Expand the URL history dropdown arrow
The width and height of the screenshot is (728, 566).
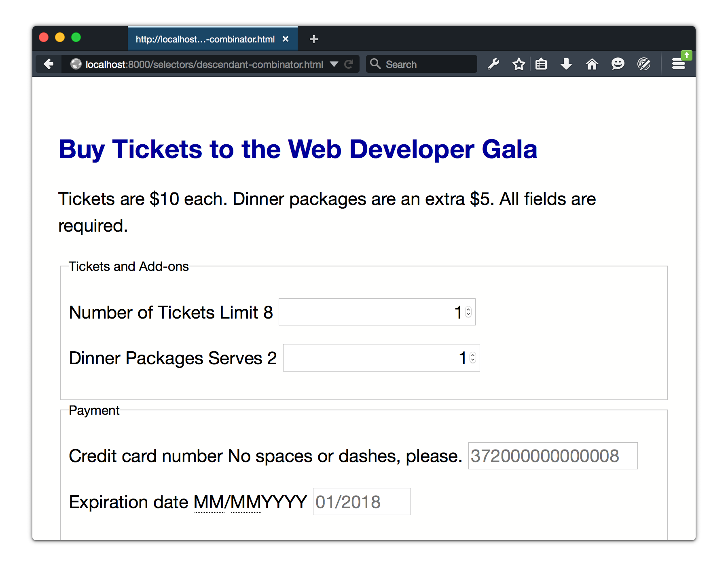coord(334,64)
